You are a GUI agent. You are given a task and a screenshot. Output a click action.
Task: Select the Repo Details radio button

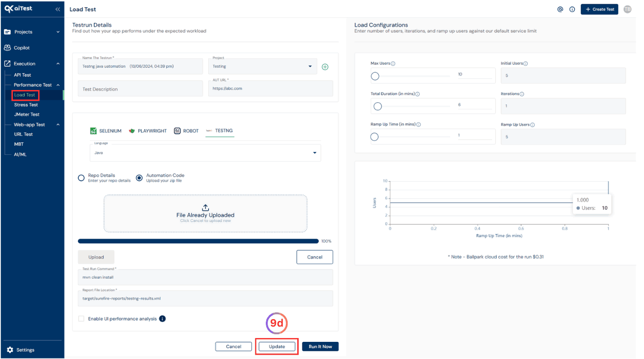point(81,178)
